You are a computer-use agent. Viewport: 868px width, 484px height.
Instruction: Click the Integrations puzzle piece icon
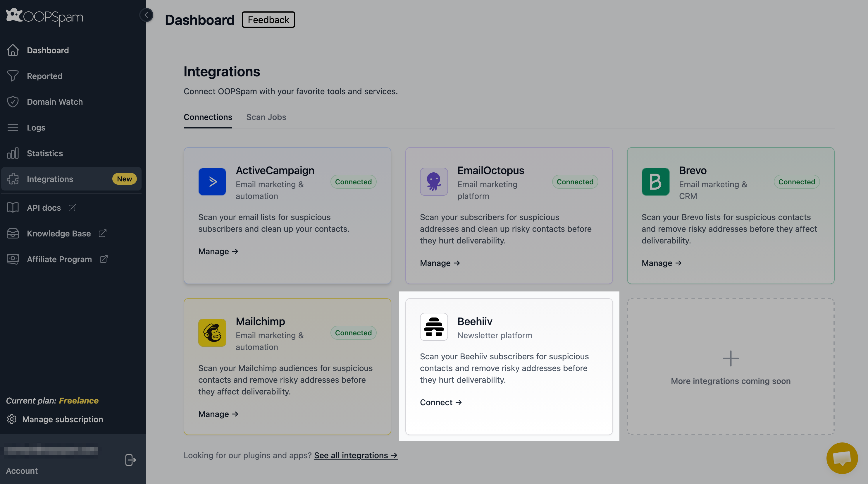pos(13,179)
